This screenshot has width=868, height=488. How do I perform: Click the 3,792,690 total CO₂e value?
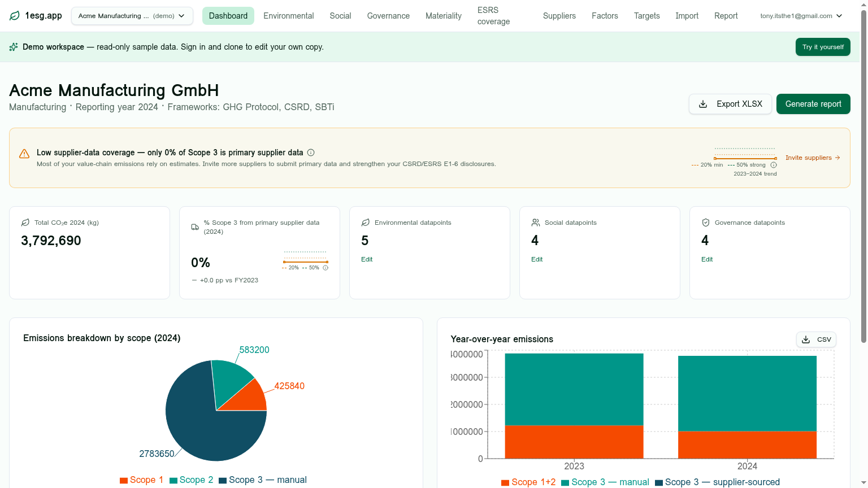point(51,241)
